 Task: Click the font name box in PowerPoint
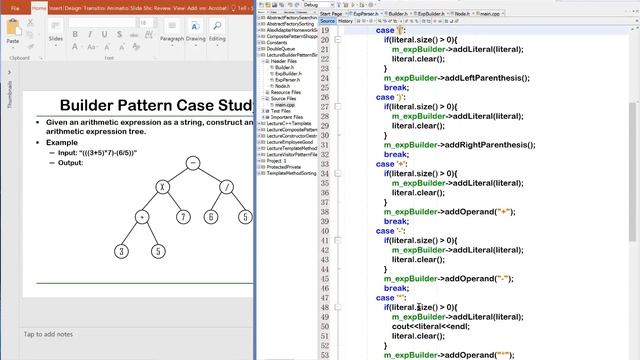102,23
